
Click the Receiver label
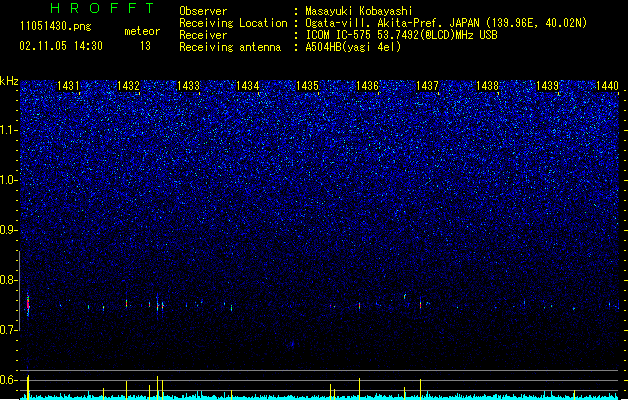tap(203, 35)
